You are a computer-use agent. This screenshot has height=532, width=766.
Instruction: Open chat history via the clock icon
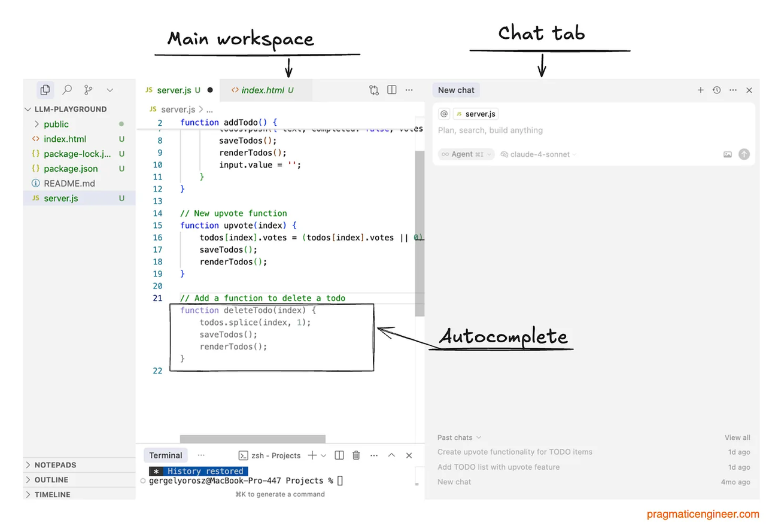(x=716, y=90)
